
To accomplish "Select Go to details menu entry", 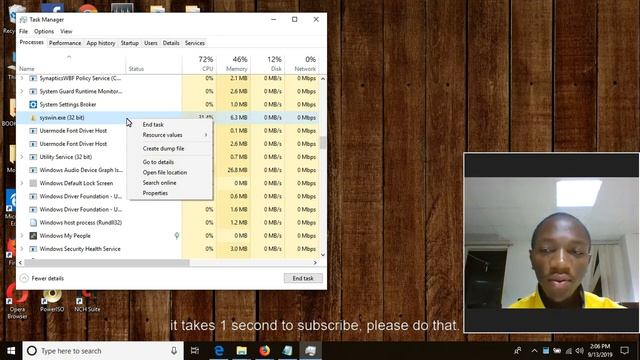I will [x=158, y=162].
